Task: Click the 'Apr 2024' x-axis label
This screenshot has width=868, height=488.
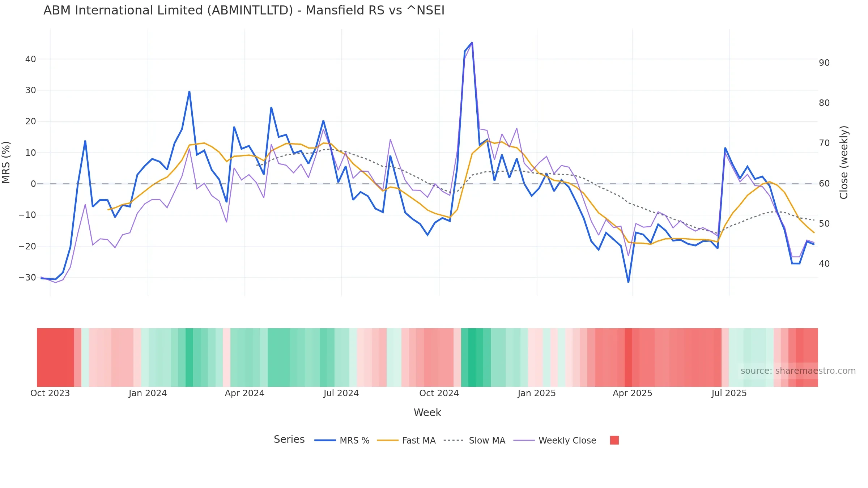Action: coord(244,393)
